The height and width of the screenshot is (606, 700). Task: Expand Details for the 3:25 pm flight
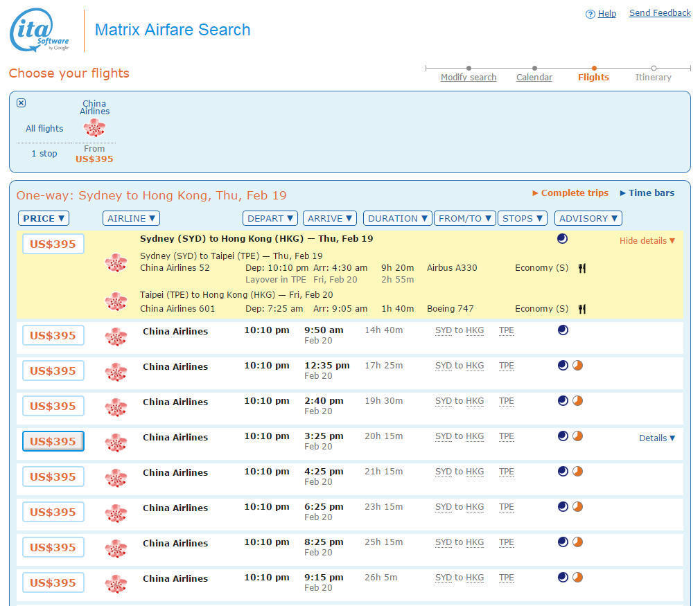[x=657, y=438]
